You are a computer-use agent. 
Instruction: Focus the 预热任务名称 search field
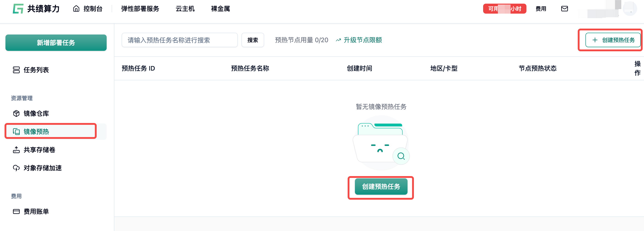pos(179,40)
